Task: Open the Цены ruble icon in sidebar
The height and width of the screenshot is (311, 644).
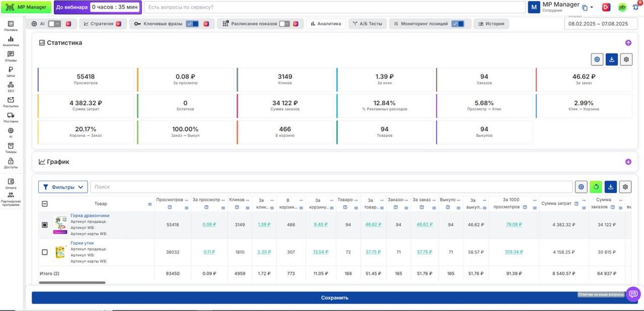Action: [11, 71]
